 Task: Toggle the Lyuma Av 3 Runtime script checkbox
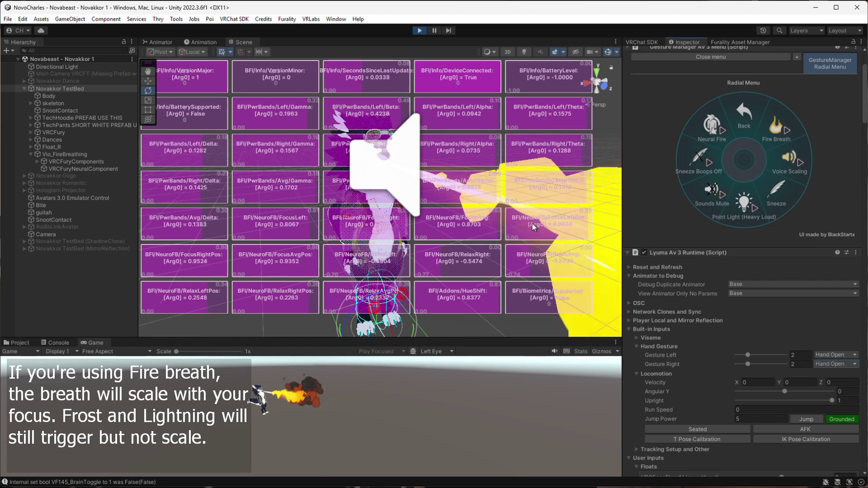coord(644,253)
